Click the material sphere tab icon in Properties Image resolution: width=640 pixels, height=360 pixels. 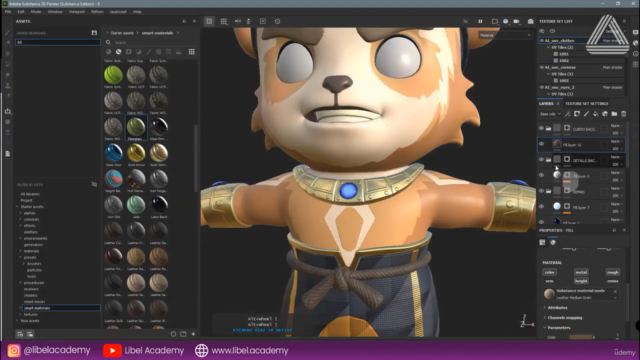coord(553,242)
